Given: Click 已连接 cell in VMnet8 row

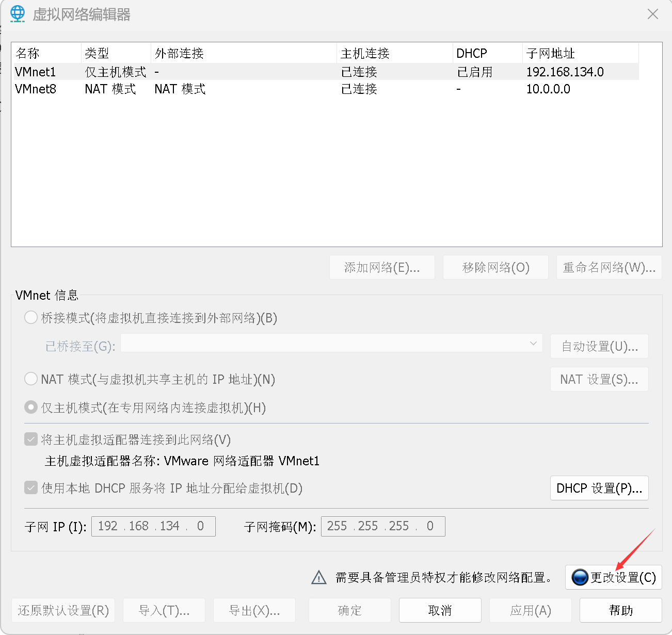Looking at the screenshot, I should click(x=359, y=89).
